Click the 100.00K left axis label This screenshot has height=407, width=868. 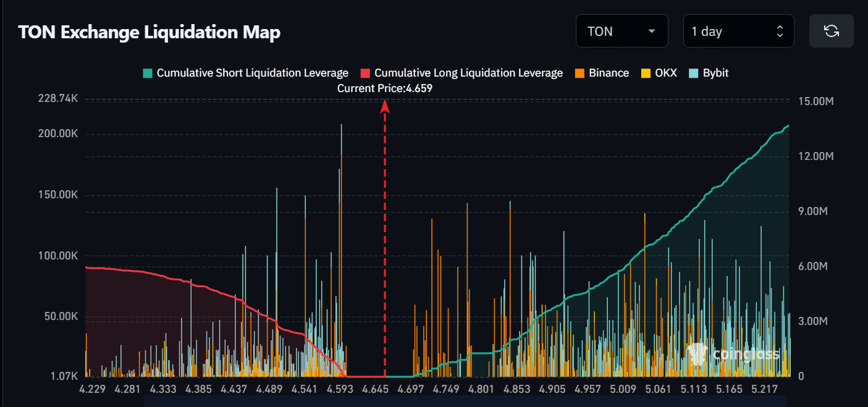[x=57, y=256]
